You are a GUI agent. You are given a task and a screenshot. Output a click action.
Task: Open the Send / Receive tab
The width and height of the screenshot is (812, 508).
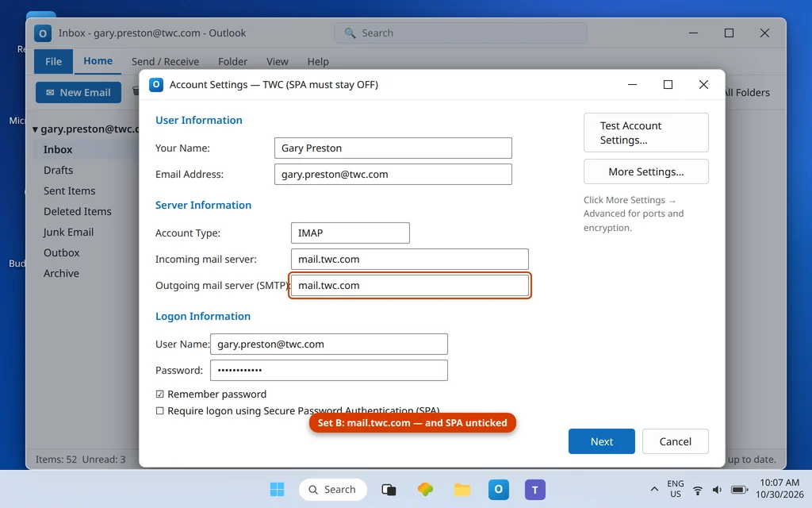(165, 62)
